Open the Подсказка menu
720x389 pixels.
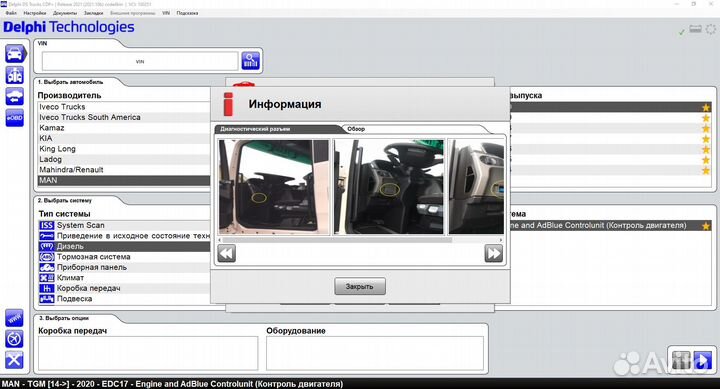[x=187, y=13]
